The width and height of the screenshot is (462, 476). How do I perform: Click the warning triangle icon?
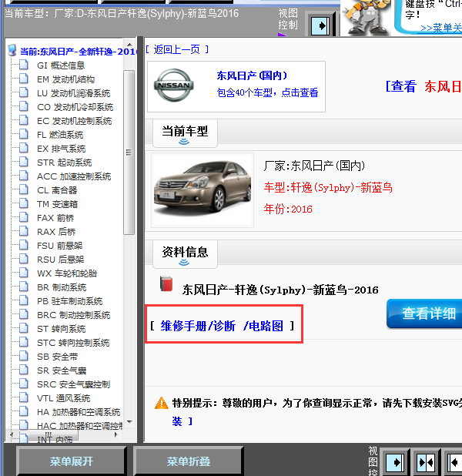(161, 403)
